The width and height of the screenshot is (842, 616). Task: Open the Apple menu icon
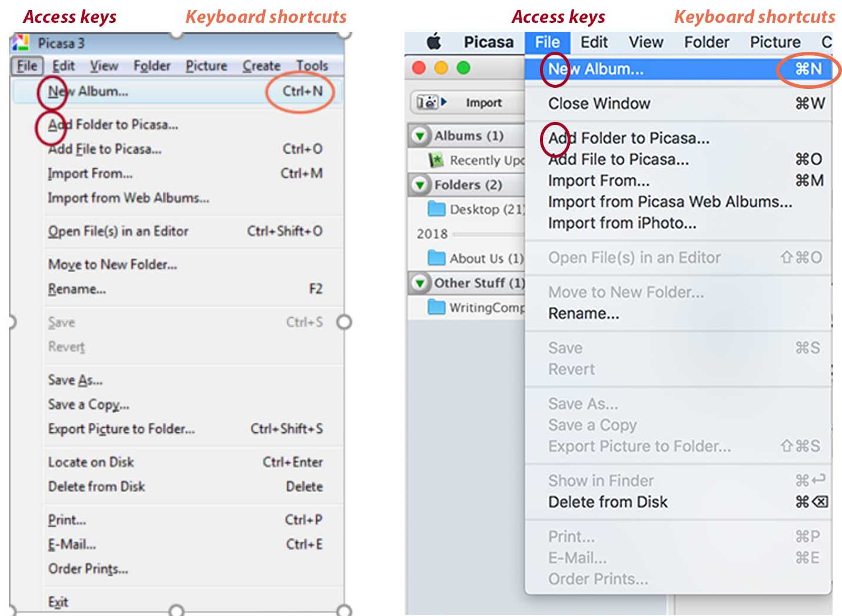434,42
